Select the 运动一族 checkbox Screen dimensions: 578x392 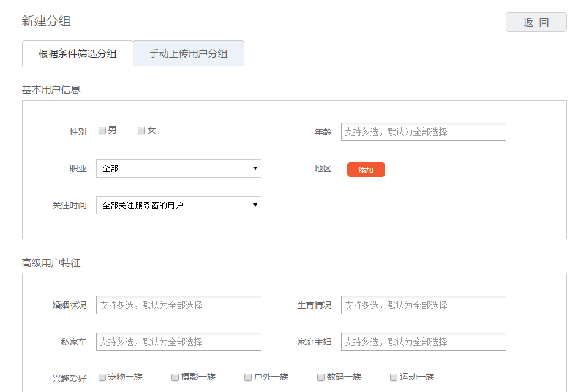[394, 377]
